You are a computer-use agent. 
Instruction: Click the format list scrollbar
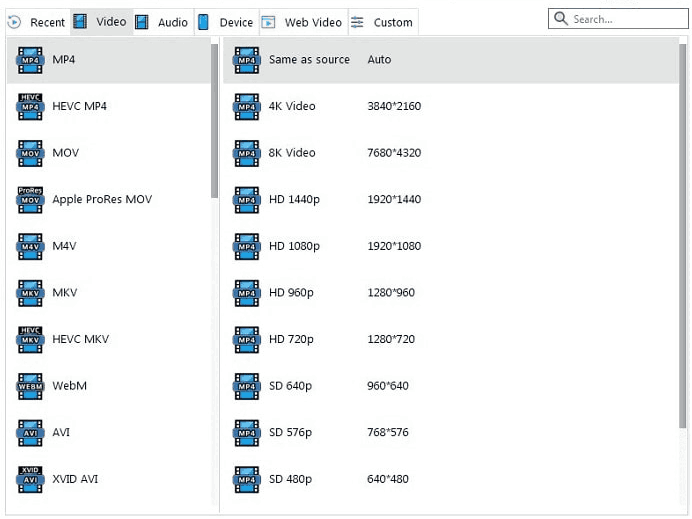pos(214,121)
